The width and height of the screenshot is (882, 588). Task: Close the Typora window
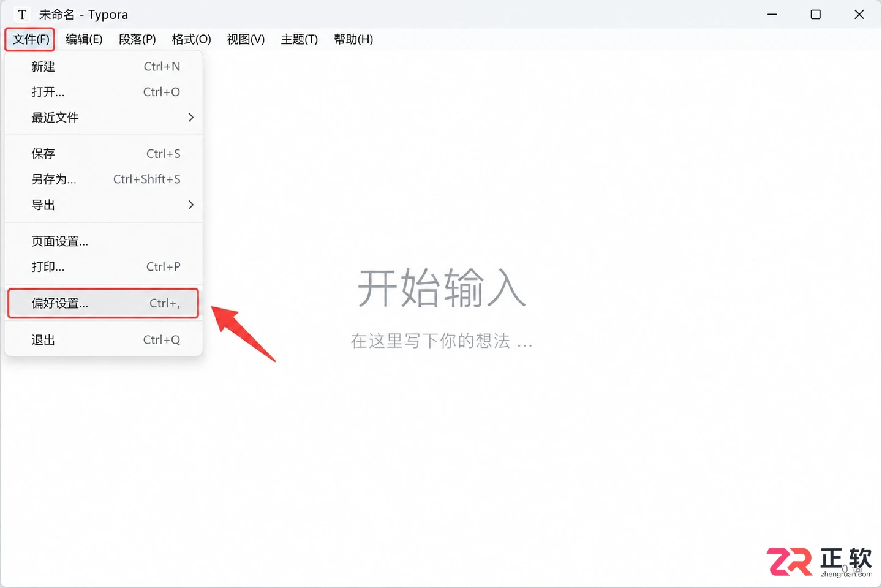(859, 14)
